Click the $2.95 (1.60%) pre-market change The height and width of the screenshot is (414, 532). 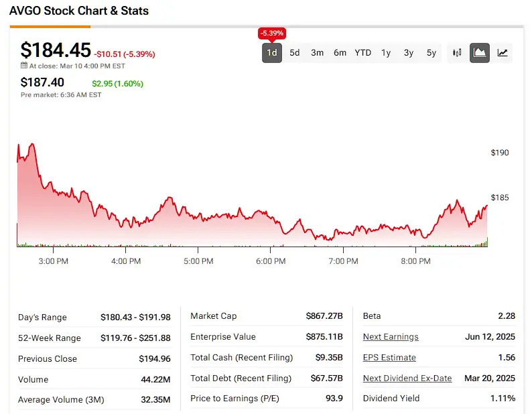coord(117,84)
